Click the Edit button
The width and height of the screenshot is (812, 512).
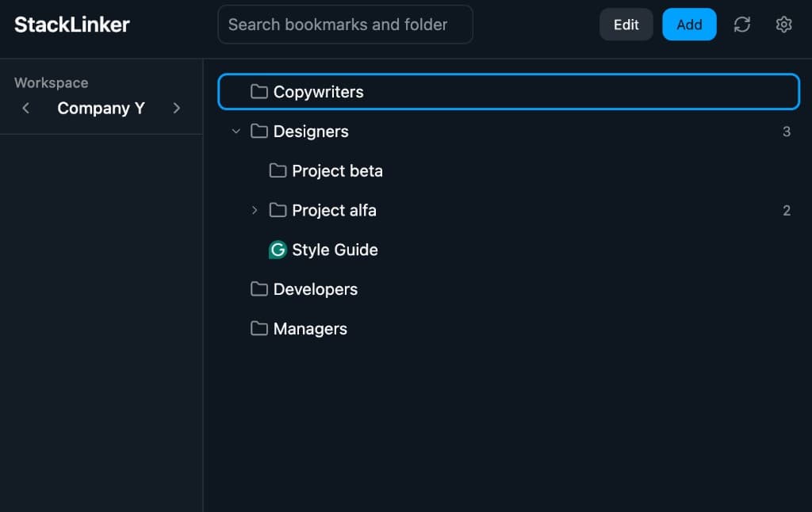(626, 25)
